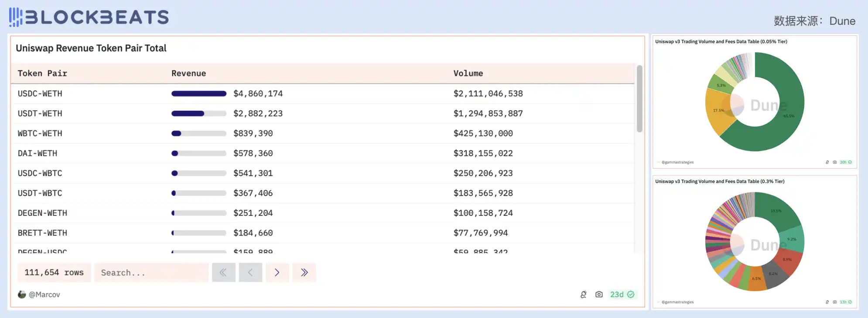Click the camera icon under the 0.3% Tier chart
This screenshot has width=868, height=318.
834,302
